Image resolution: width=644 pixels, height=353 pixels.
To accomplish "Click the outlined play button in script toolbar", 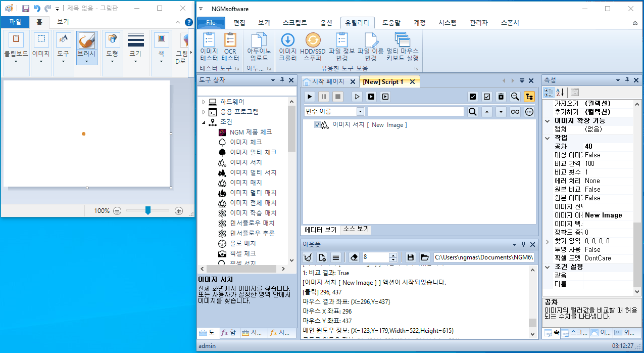I will pos(357,97).
